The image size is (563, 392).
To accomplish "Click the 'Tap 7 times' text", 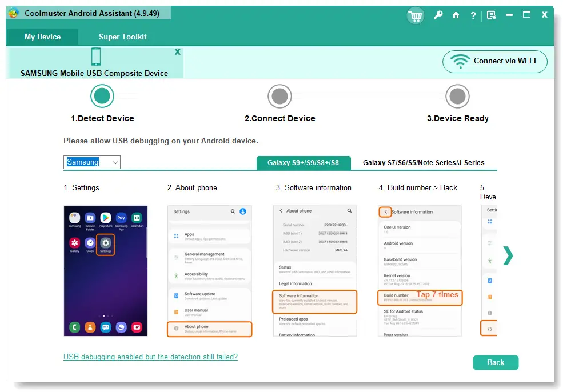I will (x=437, y=295).
